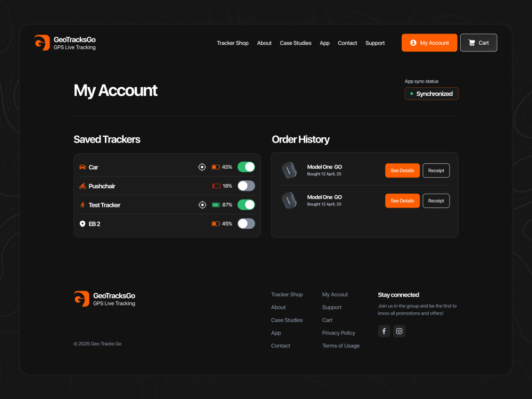Viewport: 532px width, 399px height.
Task: Open the Instagram social icon
Action: (x=400, y=331)
